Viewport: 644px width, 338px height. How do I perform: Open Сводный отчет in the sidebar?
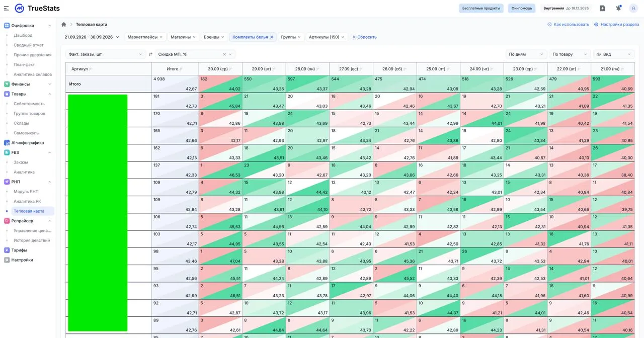(x=29, y=45)
